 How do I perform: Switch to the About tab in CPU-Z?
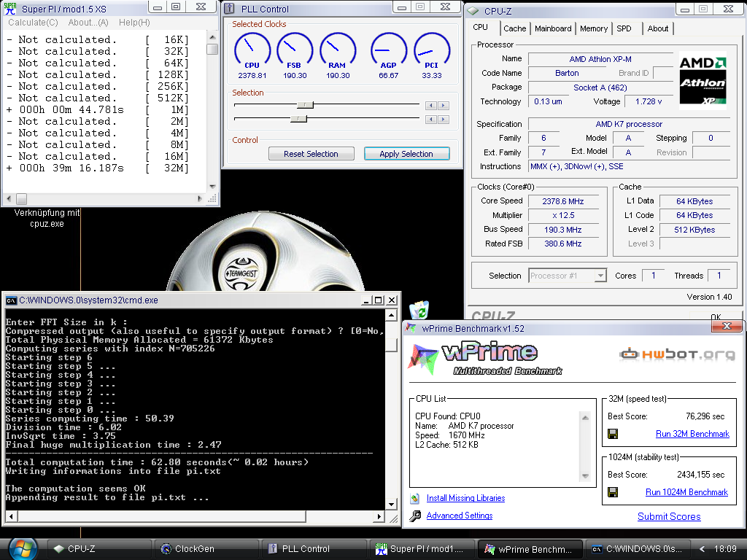pos(657,28)
